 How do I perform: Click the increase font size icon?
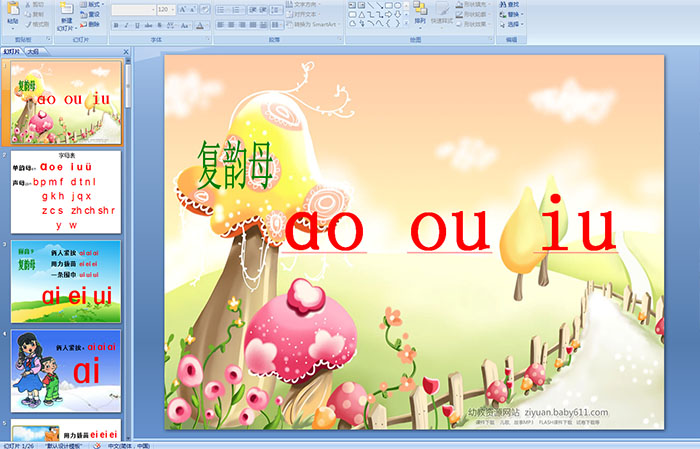[181, 9]
